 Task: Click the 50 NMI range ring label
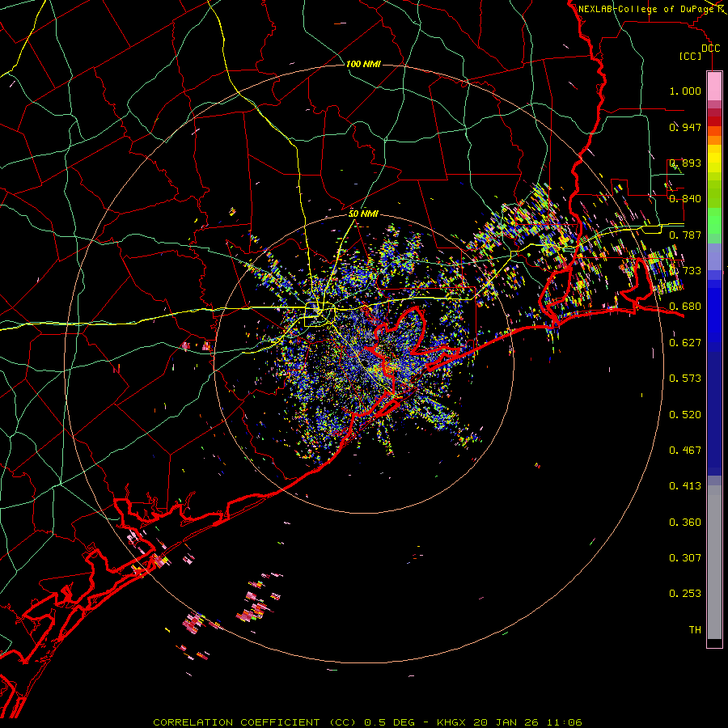(x=363, y=214)
